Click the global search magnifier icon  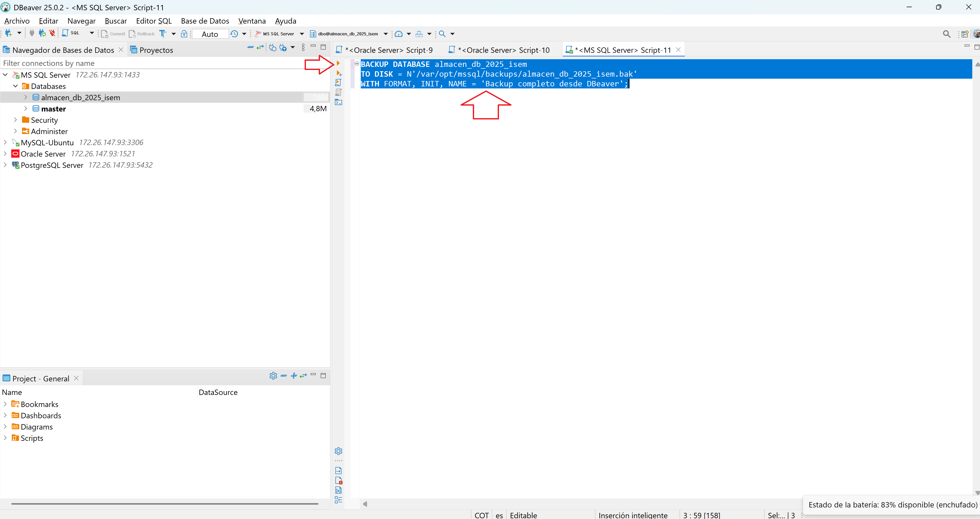pyautogui.click(x=946, y=34)
